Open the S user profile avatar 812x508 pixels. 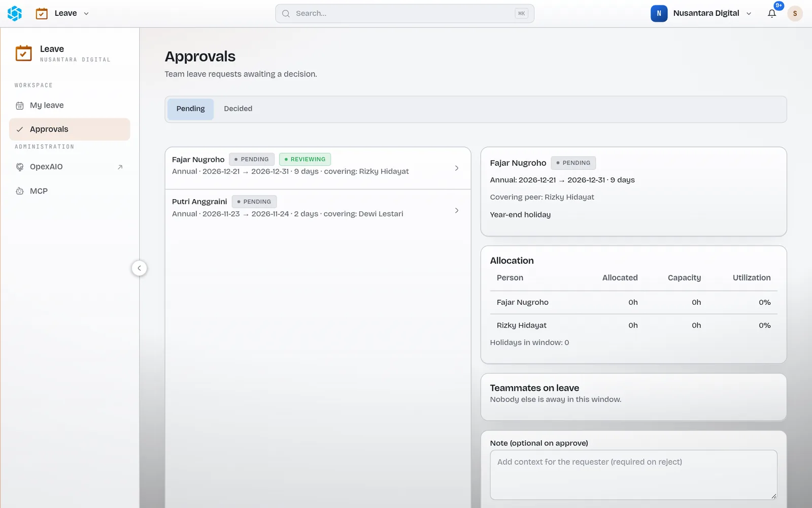tap(795, 14)
